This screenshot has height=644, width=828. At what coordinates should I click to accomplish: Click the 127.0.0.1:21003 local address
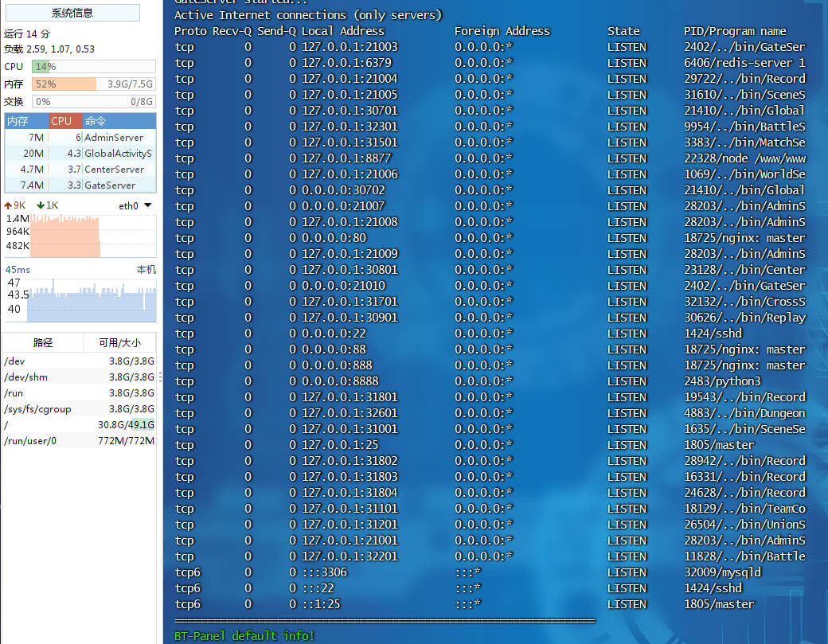point(350,46)
